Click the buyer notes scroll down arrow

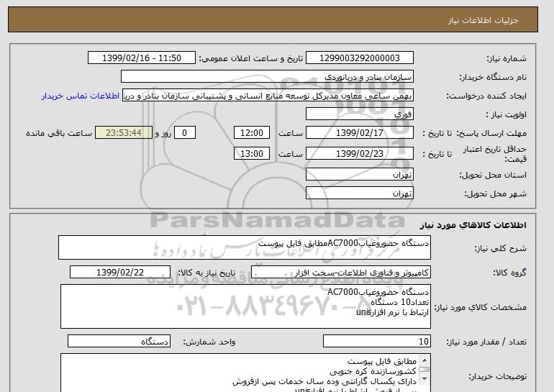tap(424, 379)
